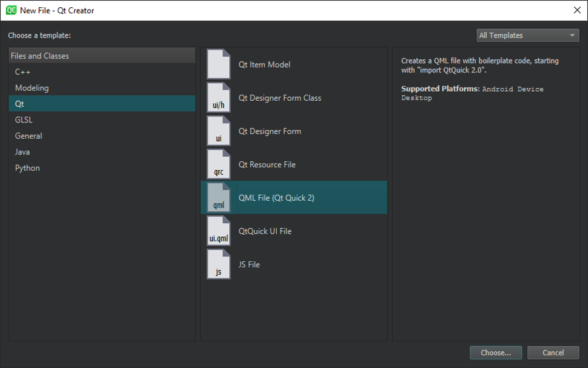Click the qml file icon
The image size is (588, 368).
[x=219, y=198]
